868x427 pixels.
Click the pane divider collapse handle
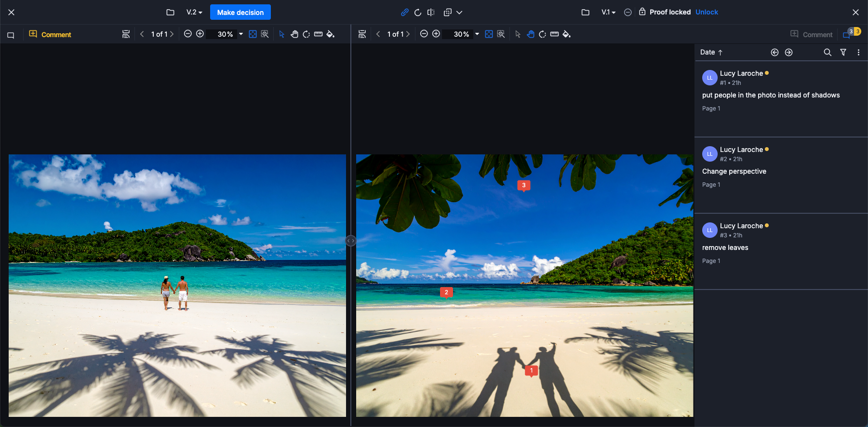[351, 240]
